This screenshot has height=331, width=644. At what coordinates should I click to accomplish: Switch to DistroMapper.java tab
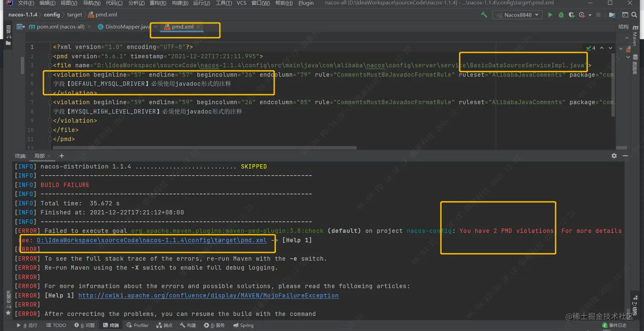tap(128, 27)
